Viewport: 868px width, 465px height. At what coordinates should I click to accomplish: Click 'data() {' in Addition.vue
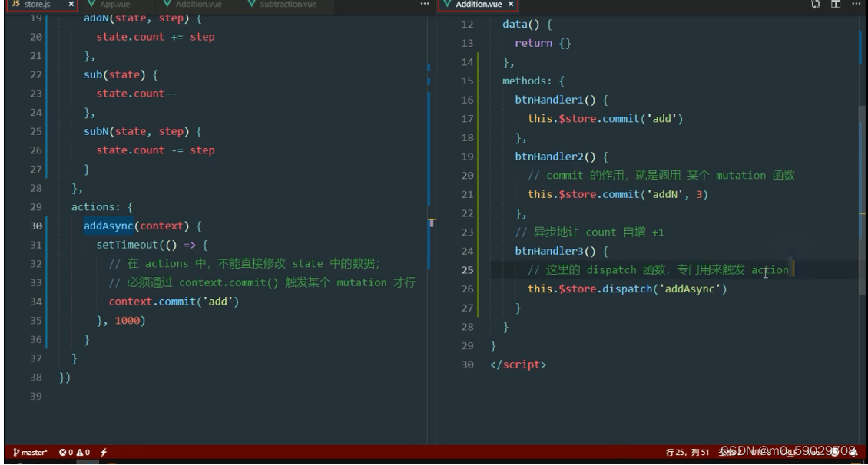click(527, 25)
